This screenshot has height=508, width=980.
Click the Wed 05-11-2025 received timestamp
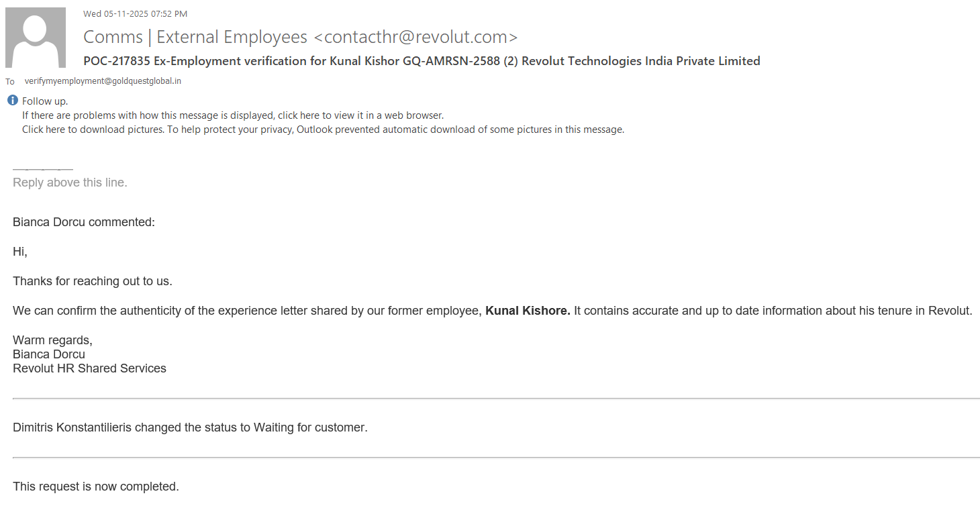135,14
